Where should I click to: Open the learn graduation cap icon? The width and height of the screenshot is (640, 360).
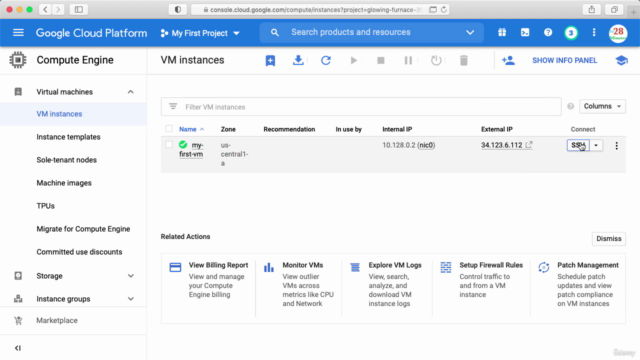coord(621,60)
